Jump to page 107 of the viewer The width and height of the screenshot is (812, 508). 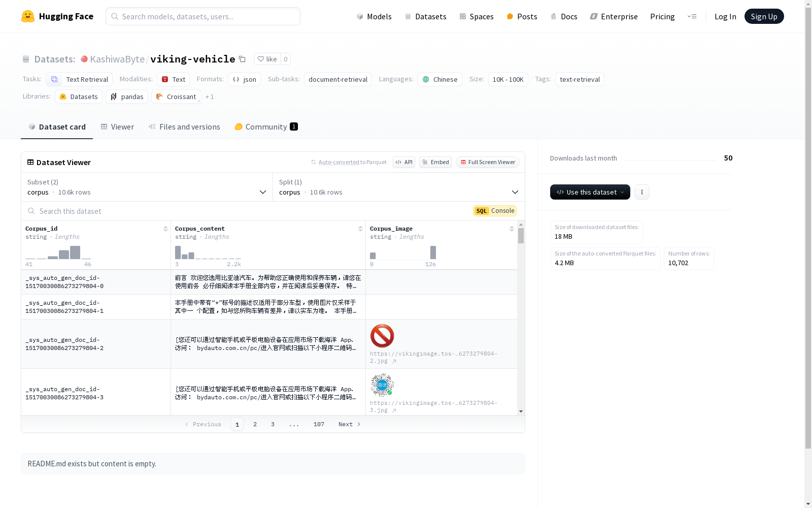click(x=319, y=424)
